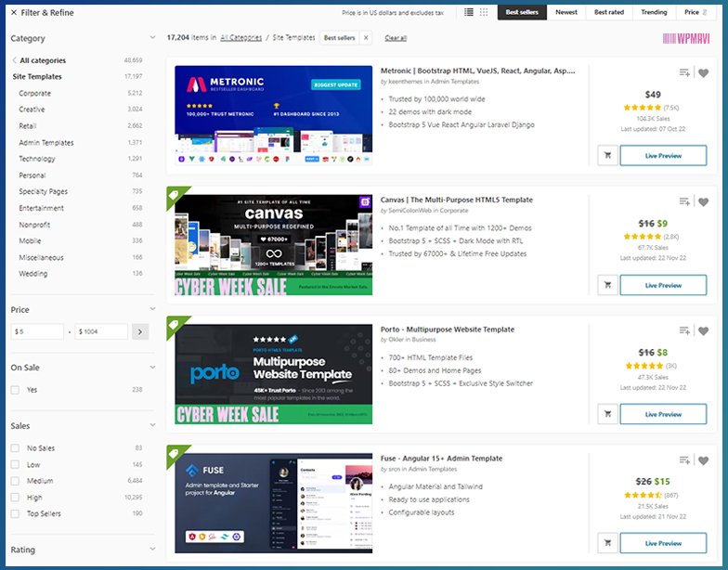Viewport: 728px width, 570px height.
Task: Select the Technology category
Action: point(37,159)
